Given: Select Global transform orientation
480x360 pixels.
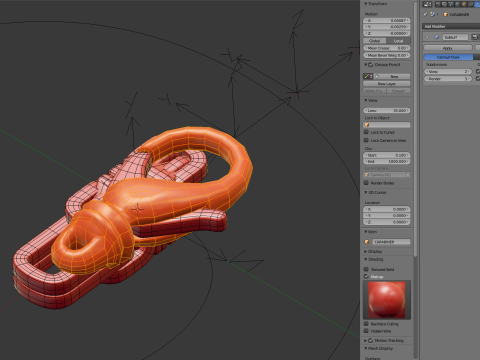Looking at the screenshot, I should pyautogui.click(x=375, y=41).
